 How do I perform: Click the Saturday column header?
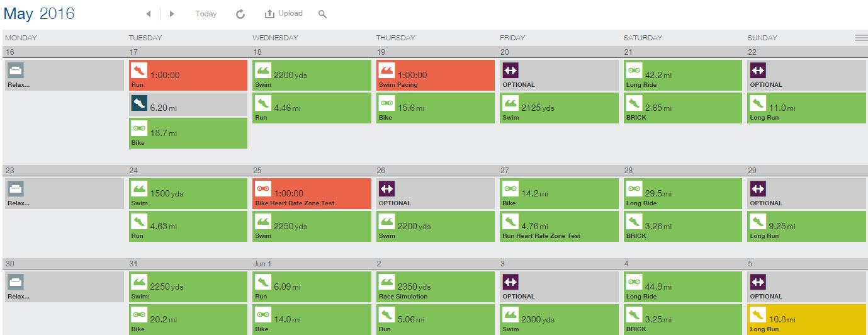pos(643,38)
